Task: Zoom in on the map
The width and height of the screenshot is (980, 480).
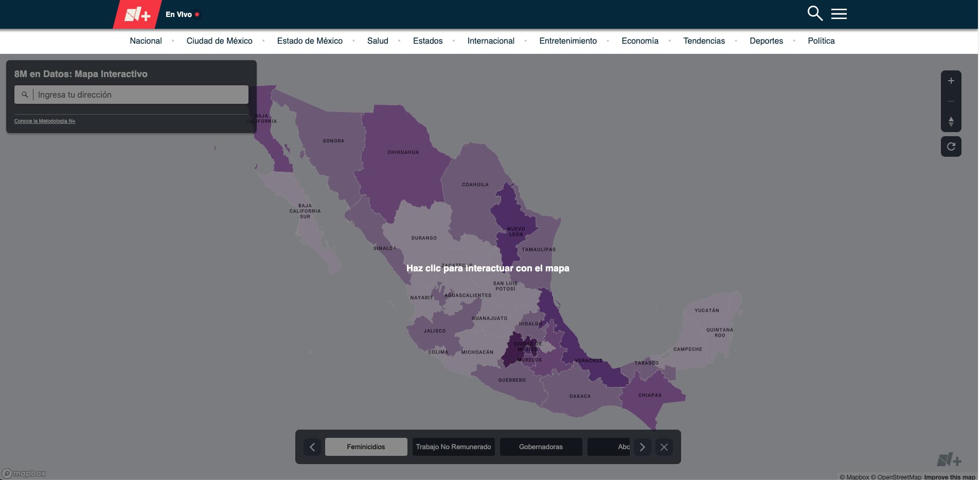Action: pyautogui.click(x=951, y=81)
